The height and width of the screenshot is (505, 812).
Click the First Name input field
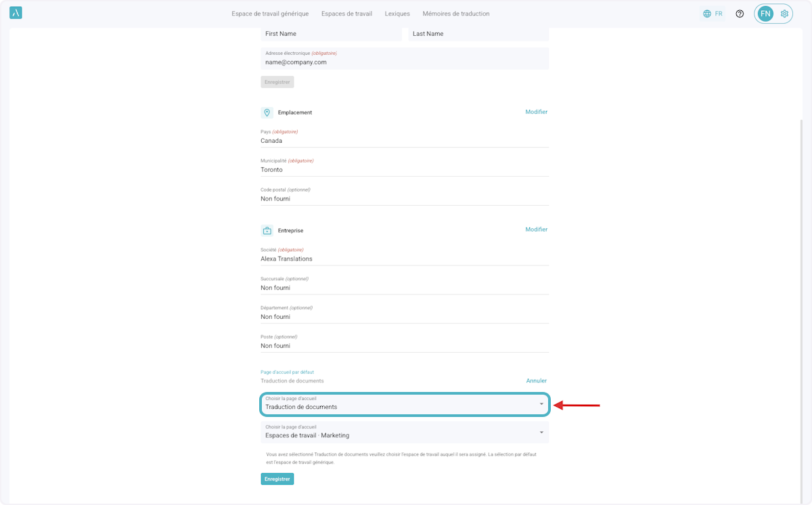click(x=331, y=34)
